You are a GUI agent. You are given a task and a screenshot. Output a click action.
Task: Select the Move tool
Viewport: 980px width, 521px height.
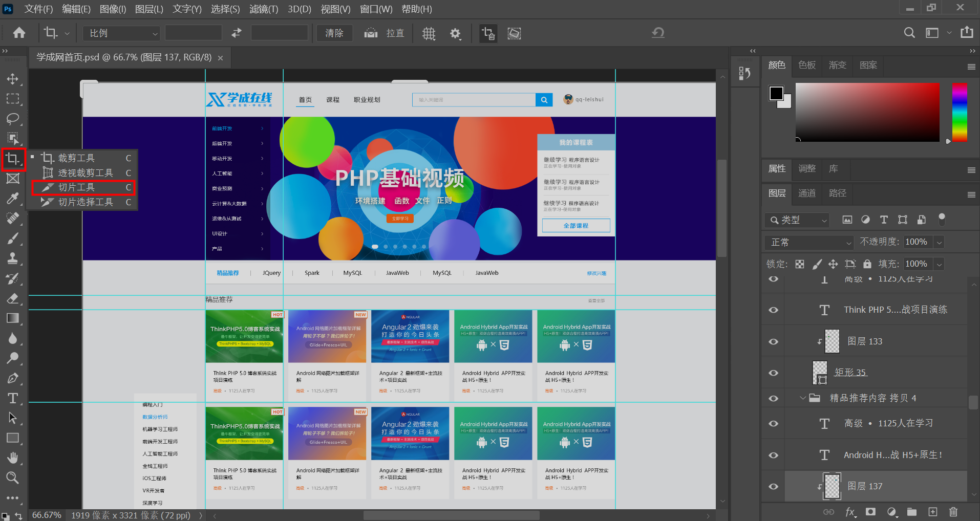(x=13, y=79)
